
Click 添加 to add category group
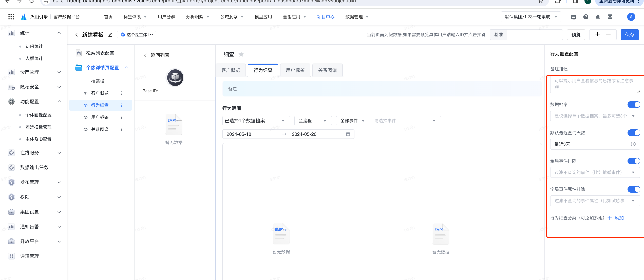click(x=616, y=218)
